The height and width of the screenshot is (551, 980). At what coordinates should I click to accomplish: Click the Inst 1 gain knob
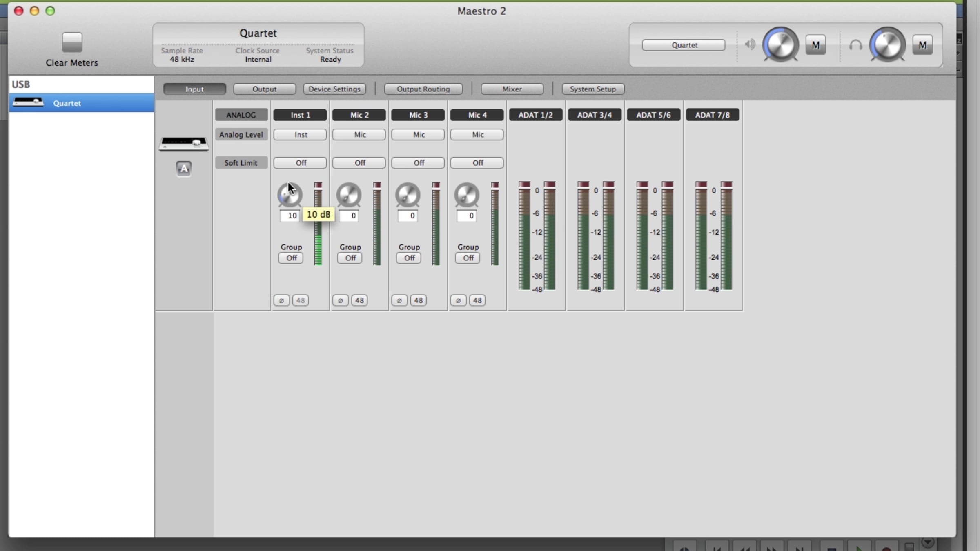(290, 195)
